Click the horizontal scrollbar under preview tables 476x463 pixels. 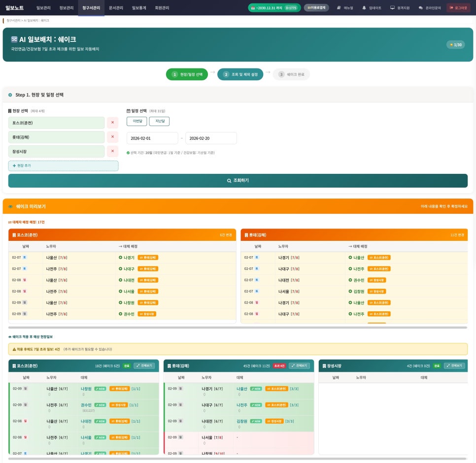coord(238,328)
